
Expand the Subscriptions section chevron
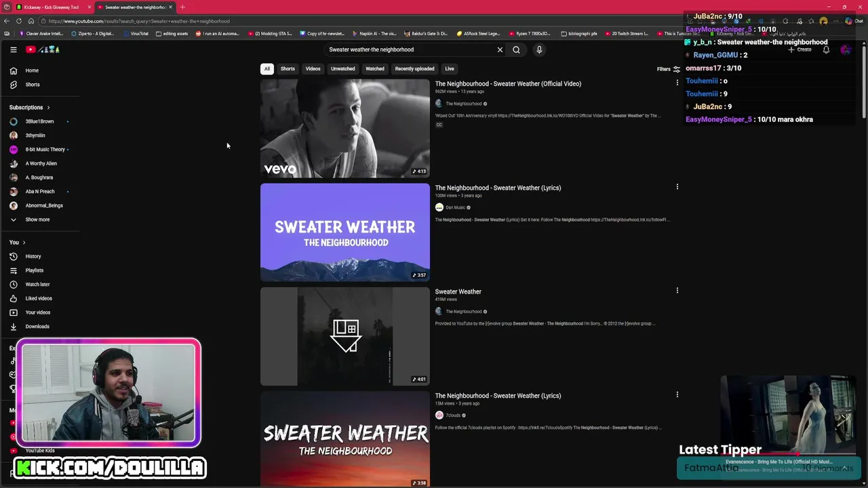[48, 107]
